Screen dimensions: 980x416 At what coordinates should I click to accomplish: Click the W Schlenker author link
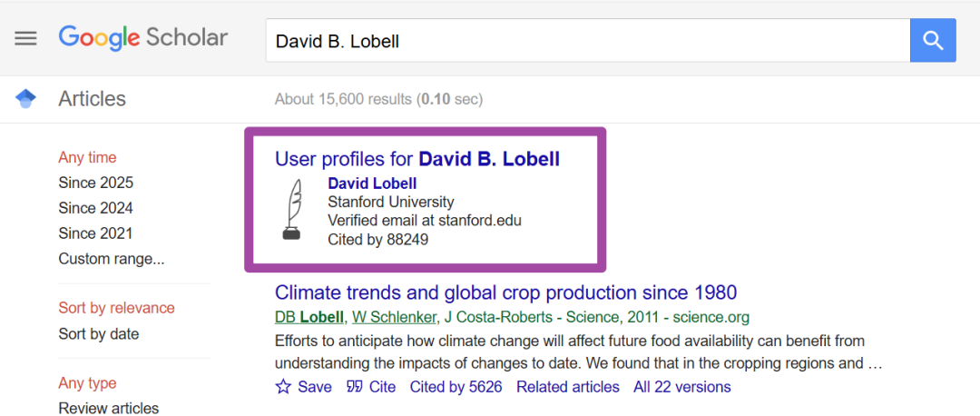[394, 317]
